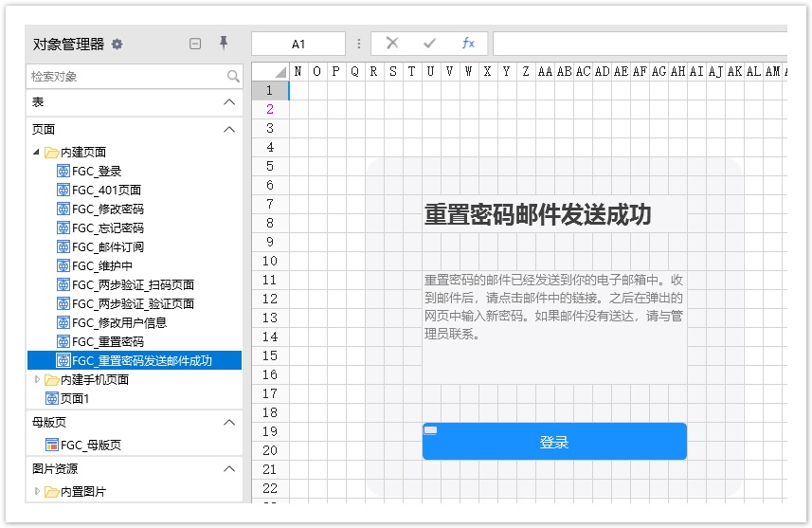Click the three-dot handle beside name box
The image size is (812, 528).
(x=358, y=44)
